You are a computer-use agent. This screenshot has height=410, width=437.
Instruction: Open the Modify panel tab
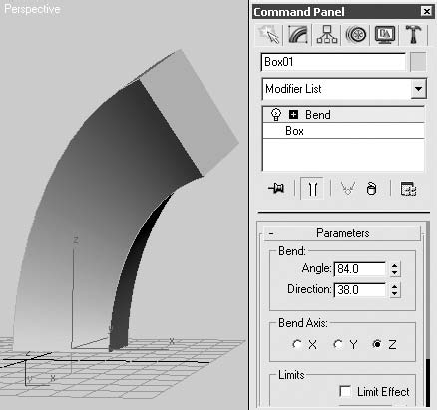[x=298, y=34]
